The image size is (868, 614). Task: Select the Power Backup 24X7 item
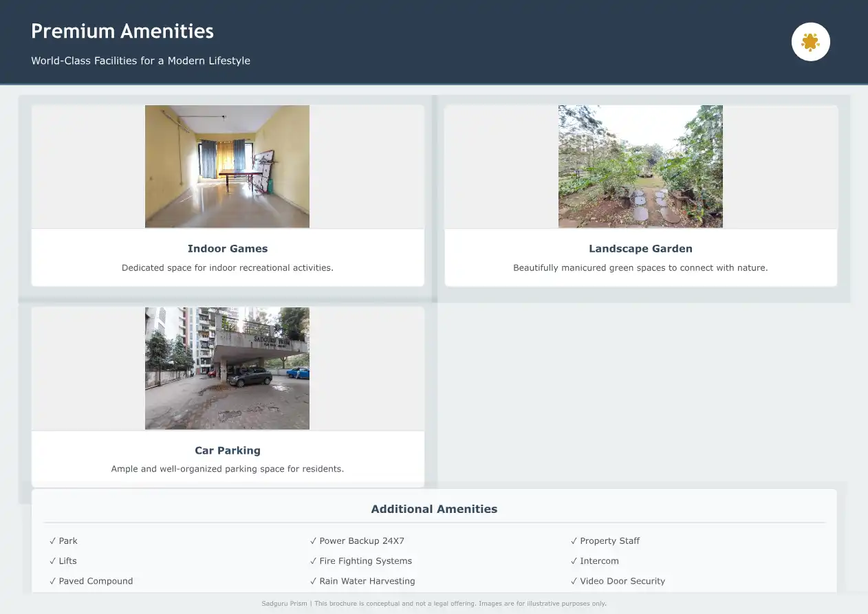pyautogui.click(x=361, y=541)
